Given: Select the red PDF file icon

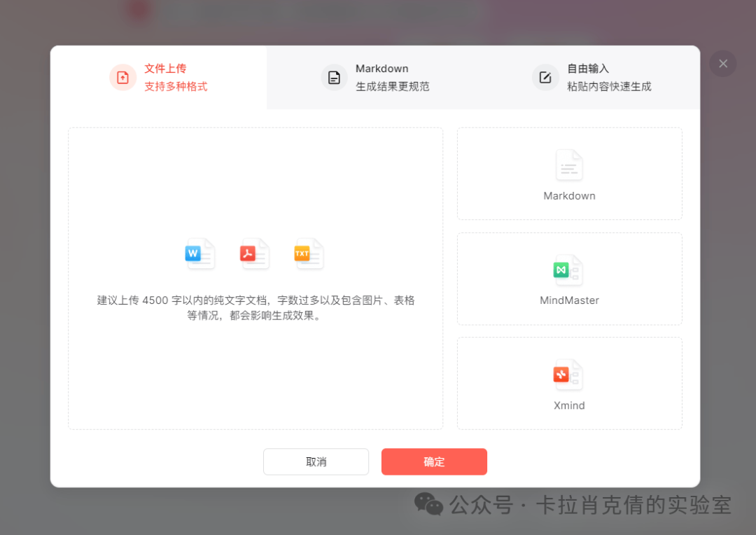Looking at the screenshot, I should click(x=254, y=253).
